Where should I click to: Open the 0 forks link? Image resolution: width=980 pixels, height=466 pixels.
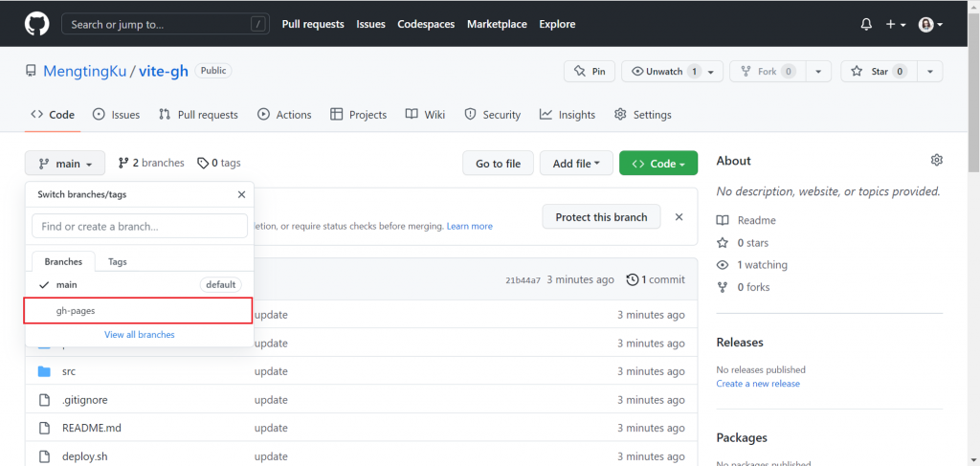743,287
